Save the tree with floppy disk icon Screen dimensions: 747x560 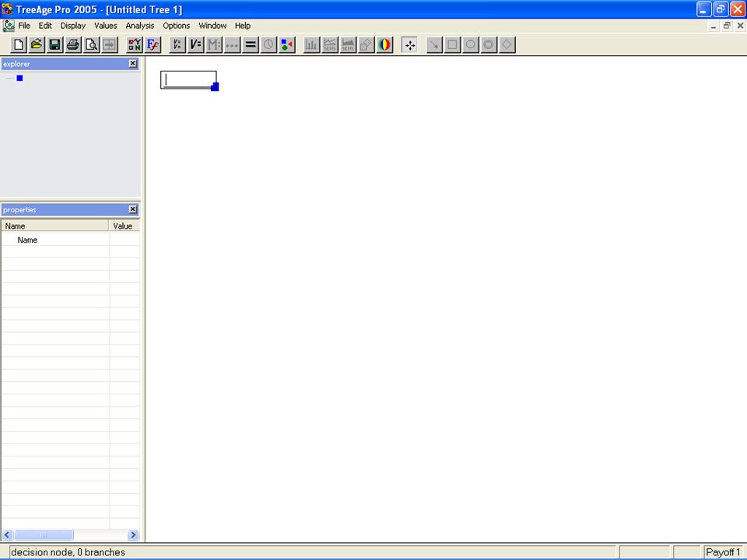[54, 45]
